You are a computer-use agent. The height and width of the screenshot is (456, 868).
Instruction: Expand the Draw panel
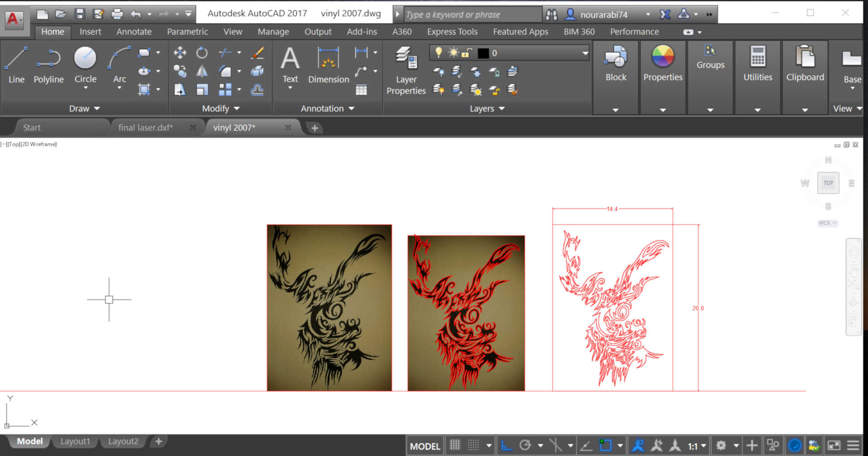(84, 109)
